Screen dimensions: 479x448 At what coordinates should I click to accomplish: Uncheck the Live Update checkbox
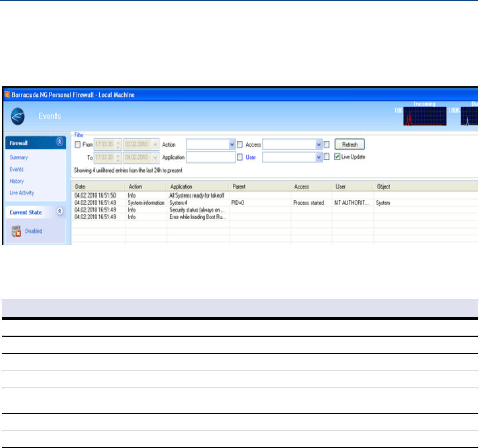337,157
